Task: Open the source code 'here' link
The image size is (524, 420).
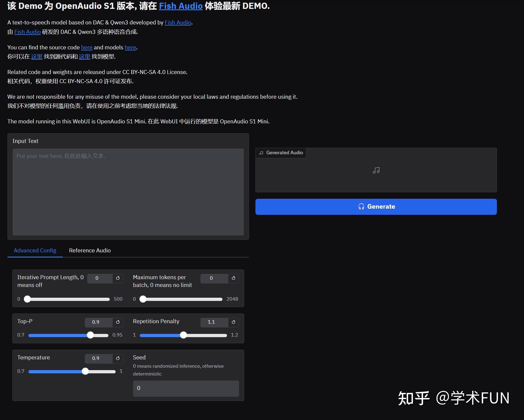Action: (86, 47)
